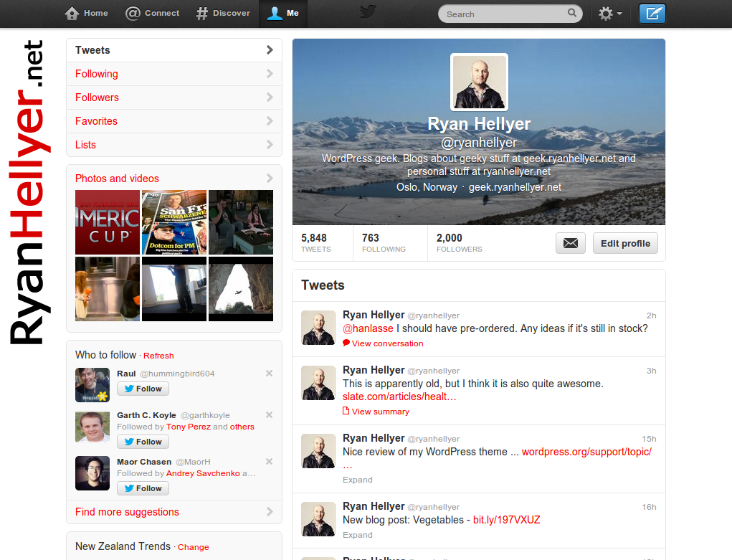Click Photos and videos heading link

click(x=117, y=179)
